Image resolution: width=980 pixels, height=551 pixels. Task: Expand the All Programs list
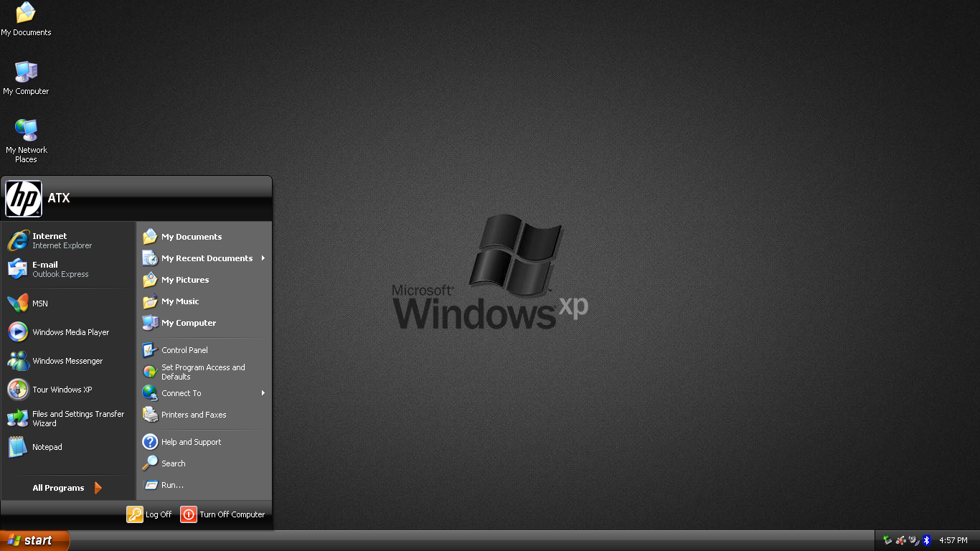coord(67,488)
